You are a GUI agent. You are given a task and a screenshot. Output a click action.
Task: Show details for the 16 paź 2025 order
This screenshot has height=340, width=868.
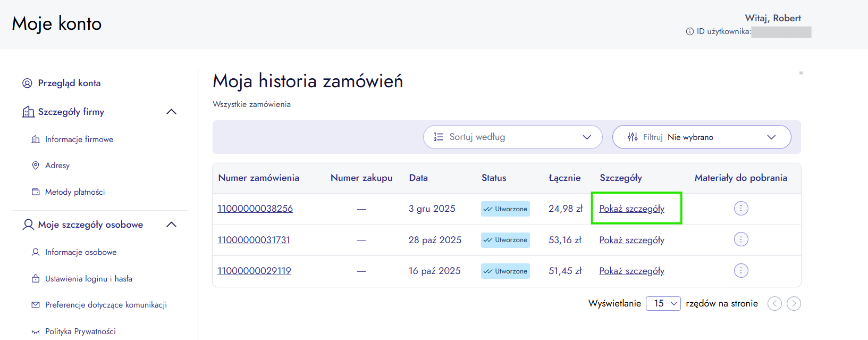[632, 271]
